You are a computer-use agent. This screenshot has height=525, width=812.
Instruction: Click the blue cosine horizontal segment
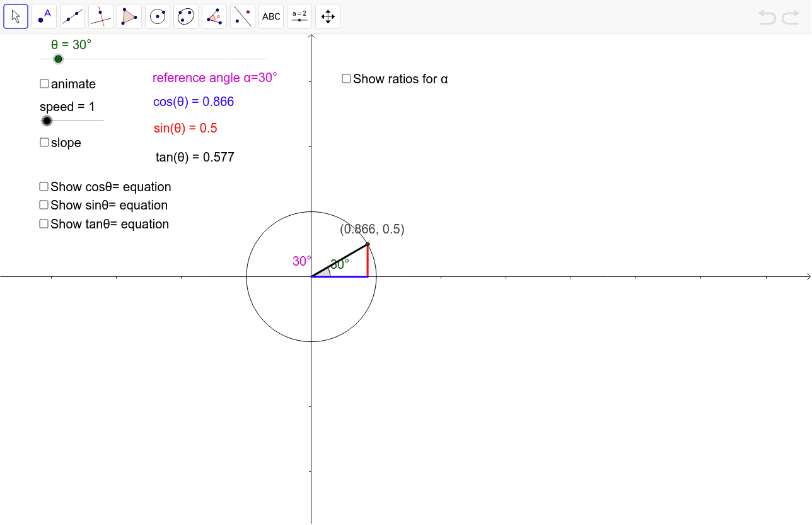[x=339, y=276]
